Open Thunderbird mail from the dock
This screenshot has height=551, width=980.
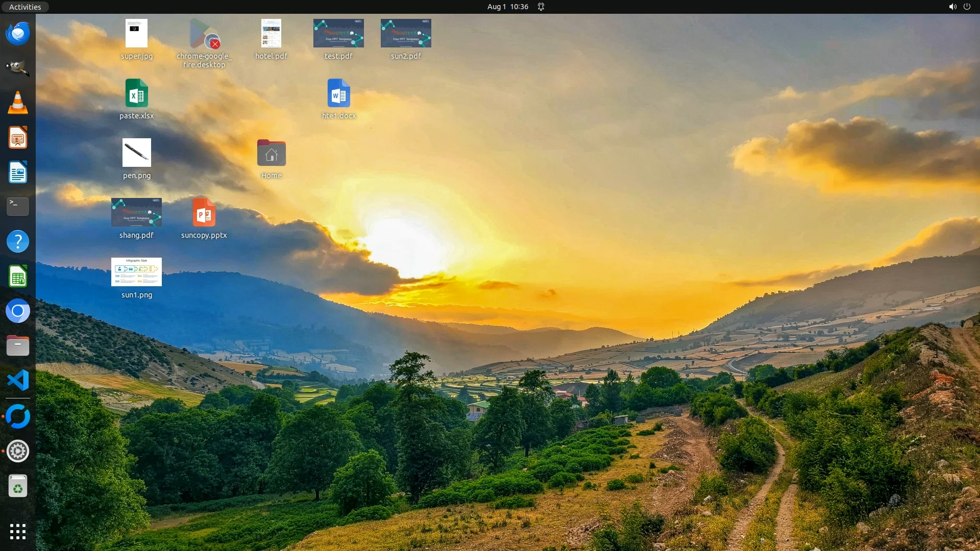pyautogui.click(x=18, y=34)
